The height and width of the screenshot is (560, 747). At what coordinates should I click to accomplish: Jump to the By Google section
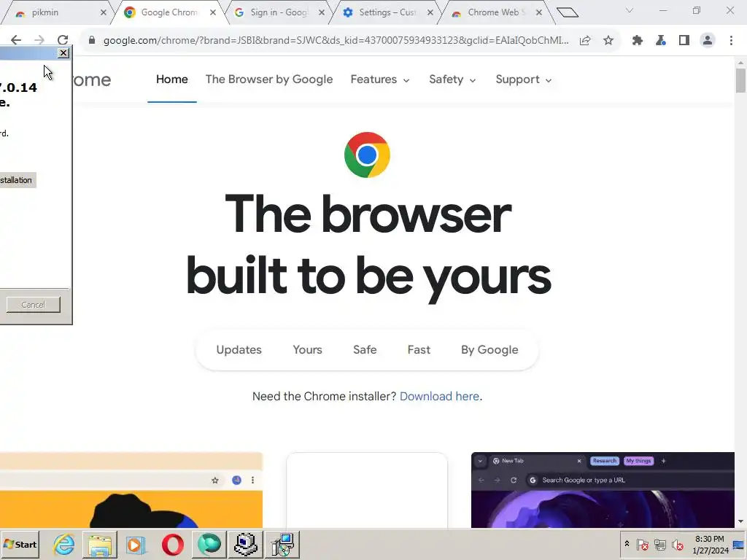tap(489, 350)
